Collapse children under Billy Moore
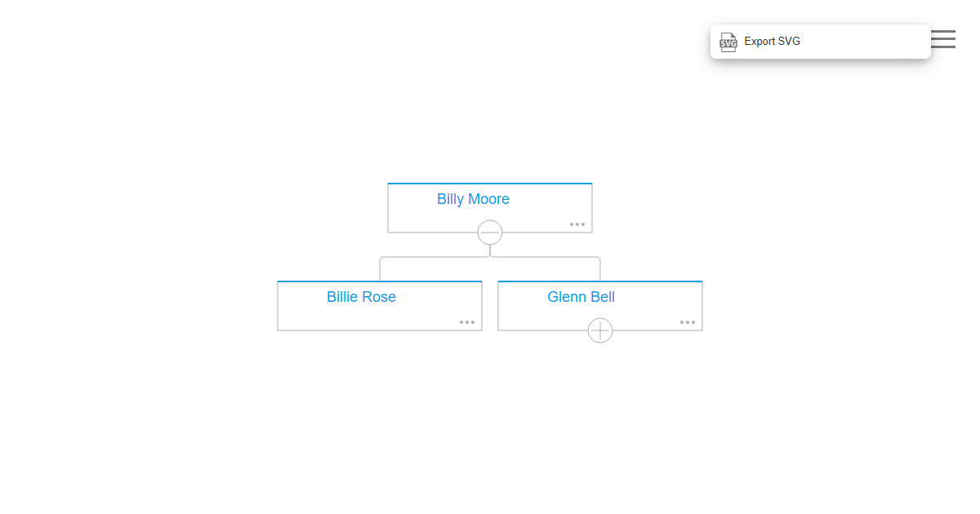Image resolution: width=980 pixels, height=514 pixels. pos(490,233)
